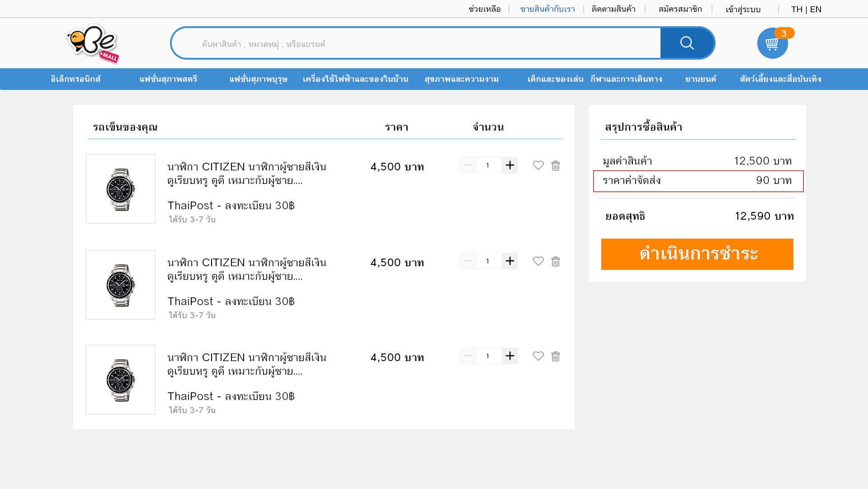The width and height of the screenshot is (868, 489).
Task: Click the third watch quantity field
Action: point(488,356)
